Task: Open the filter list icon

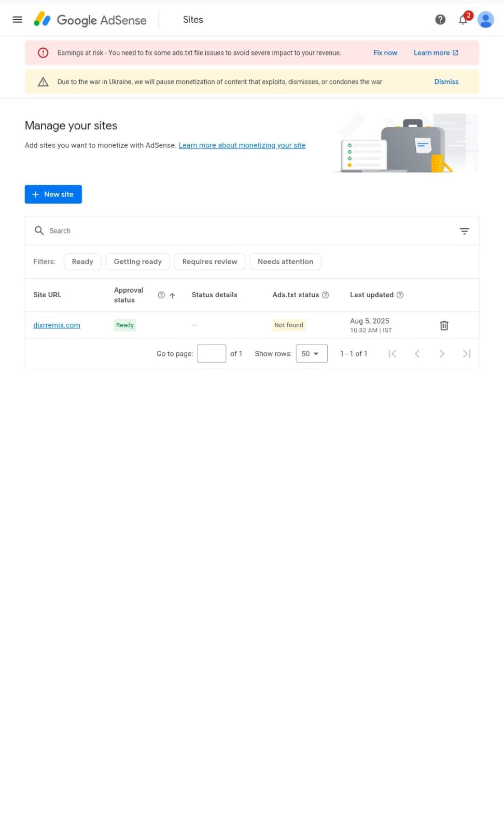Action: point(465,231)
